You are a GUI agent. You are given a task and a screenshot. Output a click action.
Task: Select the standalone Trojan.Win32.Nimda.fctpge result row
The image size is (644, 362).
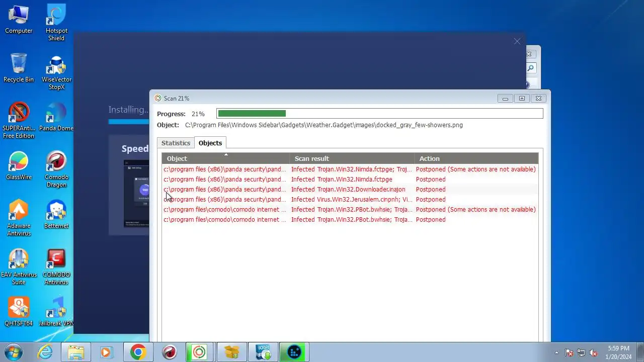(x=350, y=179)
